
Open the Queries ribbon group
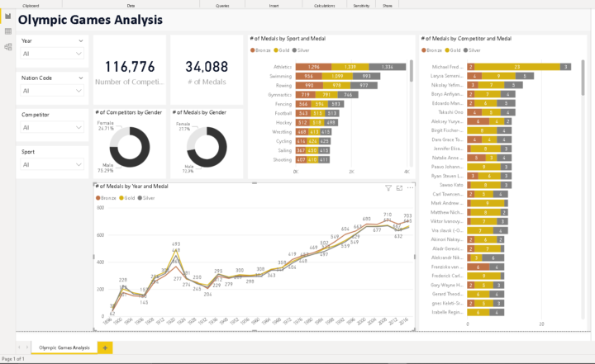[x=222, y=6]
